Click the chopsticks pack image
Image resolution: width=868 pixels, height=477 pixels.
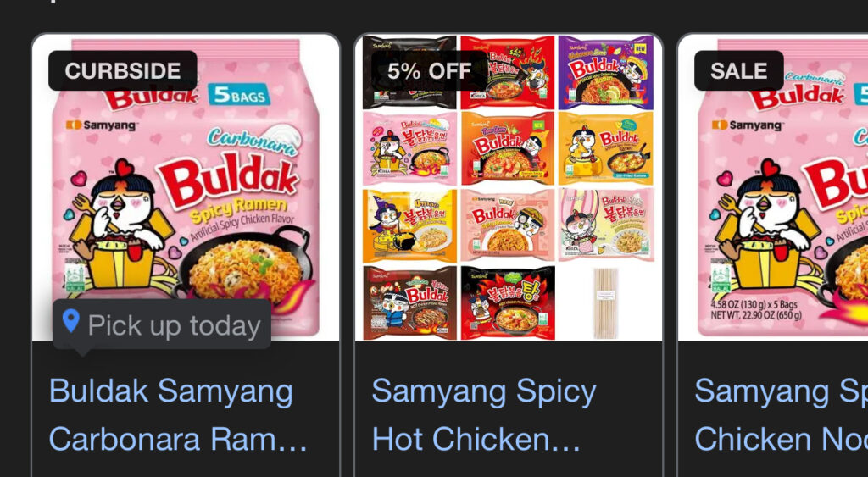click(605, 302)
